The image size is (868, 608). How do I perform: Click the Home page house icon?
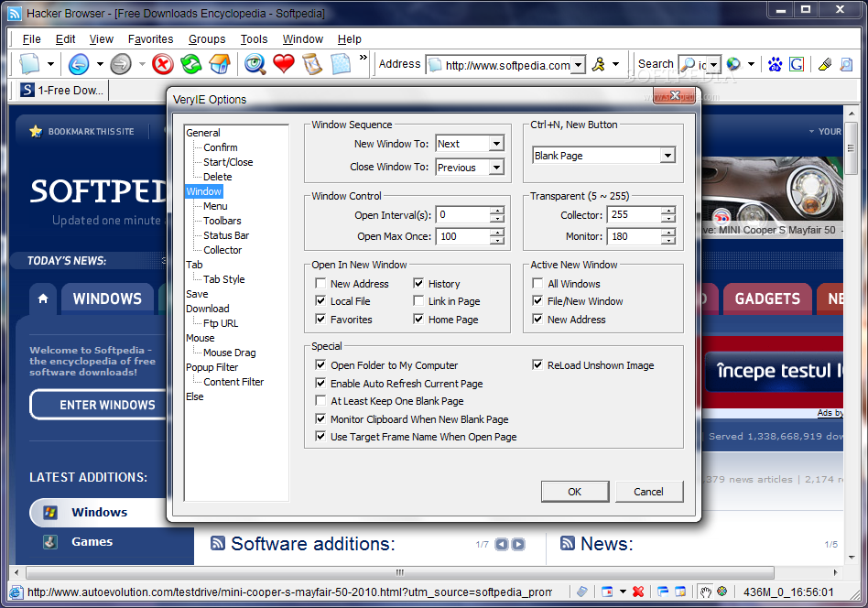tap(220, 64)
